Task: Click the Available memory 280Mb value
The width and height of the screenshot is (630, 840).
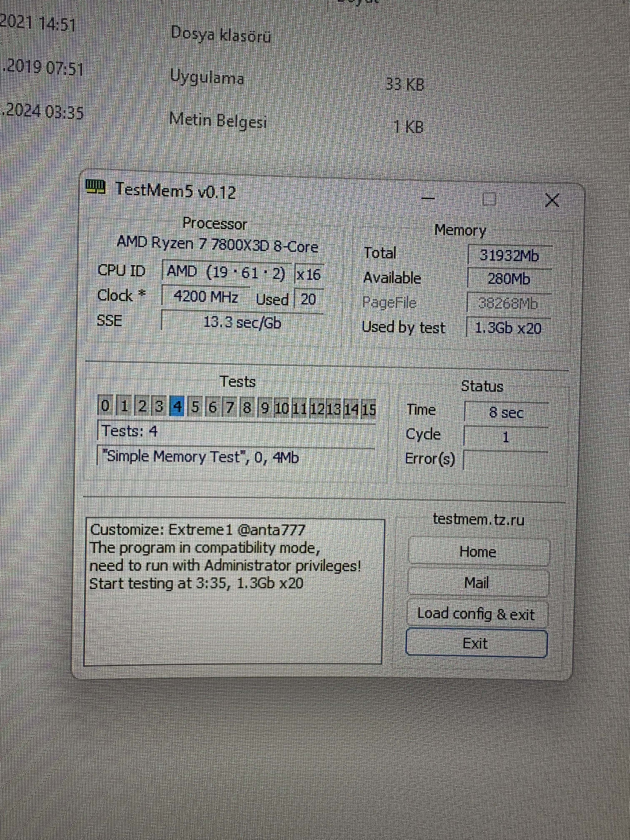Action: coord(509,279)
